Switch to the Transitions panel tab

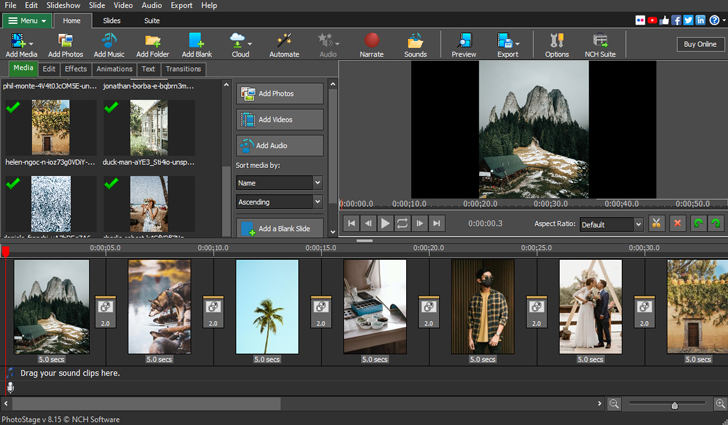click(183, 69)
